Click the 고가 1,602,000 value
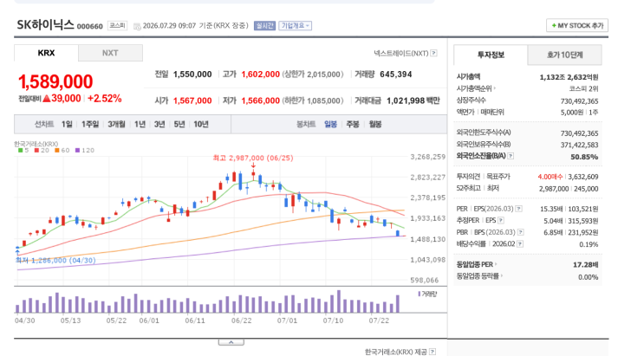Screen dimensions: 644x356 (x=260, y=74)
